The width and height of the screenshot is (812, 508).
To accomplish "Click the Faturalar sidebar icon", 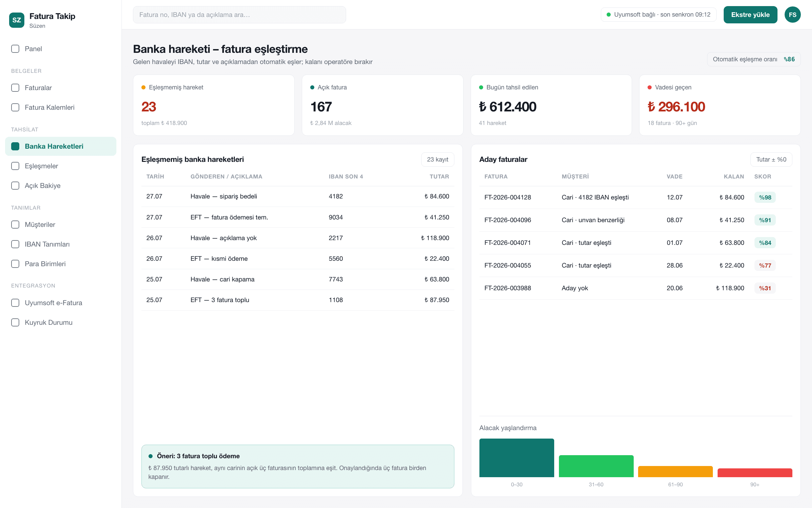I will (x=15, y=88).
